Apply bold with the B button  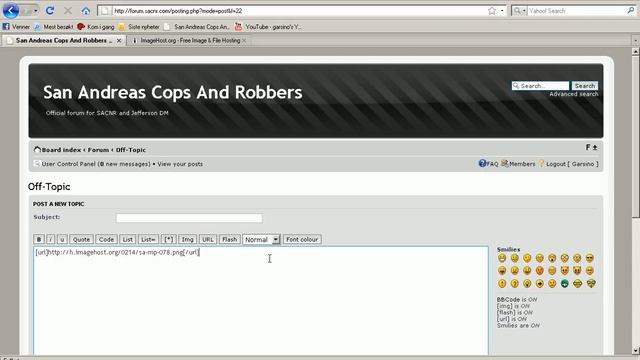click(x=39, y=239)
